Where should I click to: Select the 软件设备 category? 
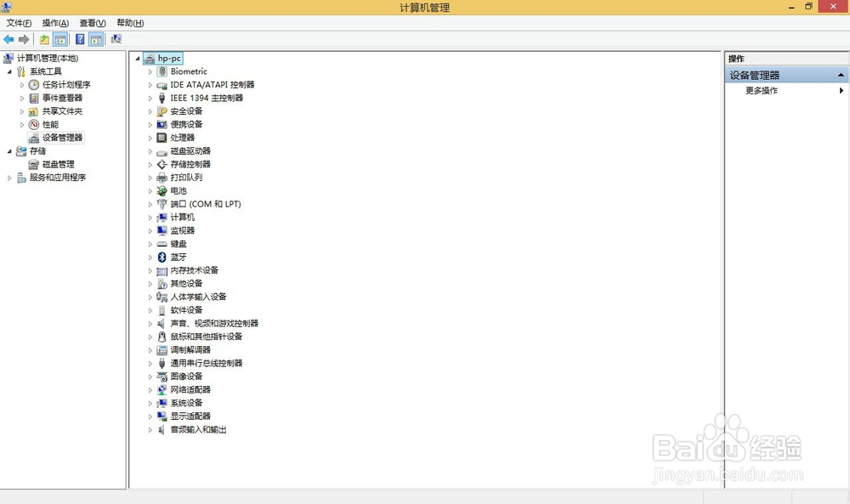point(186,310)
